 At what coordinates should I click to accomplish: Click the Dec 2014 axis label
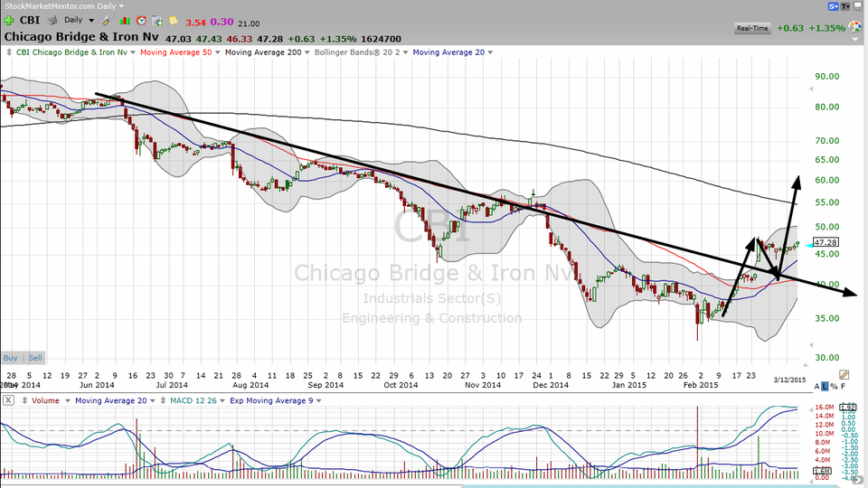point(551,385)
